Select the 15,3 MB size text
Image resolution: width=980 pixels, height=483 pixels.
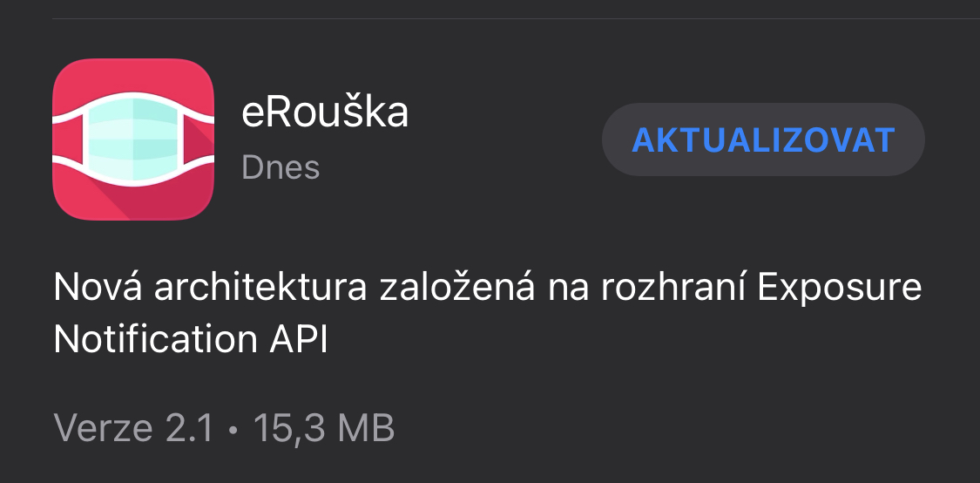pyautogui.click(x=324, y=429)
